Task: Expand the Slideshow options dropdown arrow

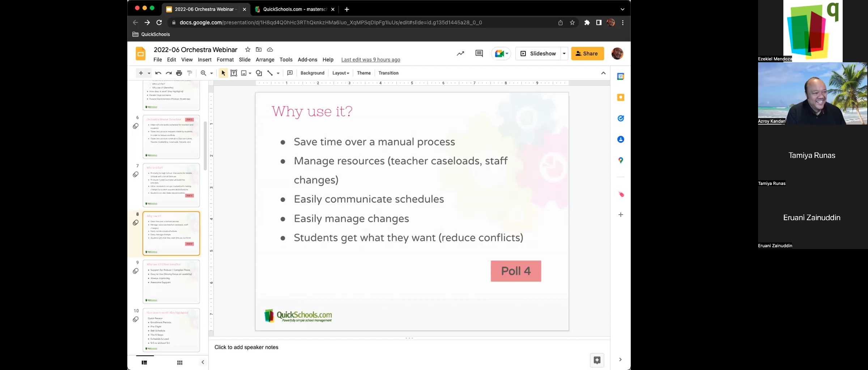Action: coord(564,53)
